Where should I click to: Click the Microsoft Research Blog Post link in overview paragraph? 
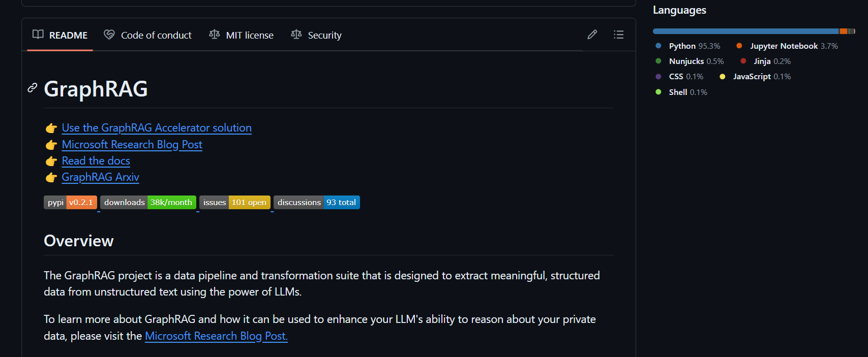coord(216,336)
